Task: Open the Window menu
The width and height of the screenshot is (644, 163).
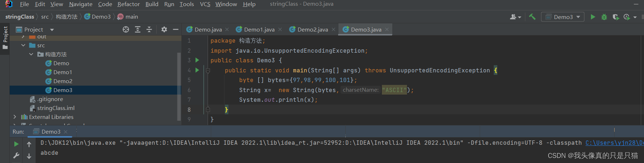Action: pyautogui.click(x=226, y=4)
